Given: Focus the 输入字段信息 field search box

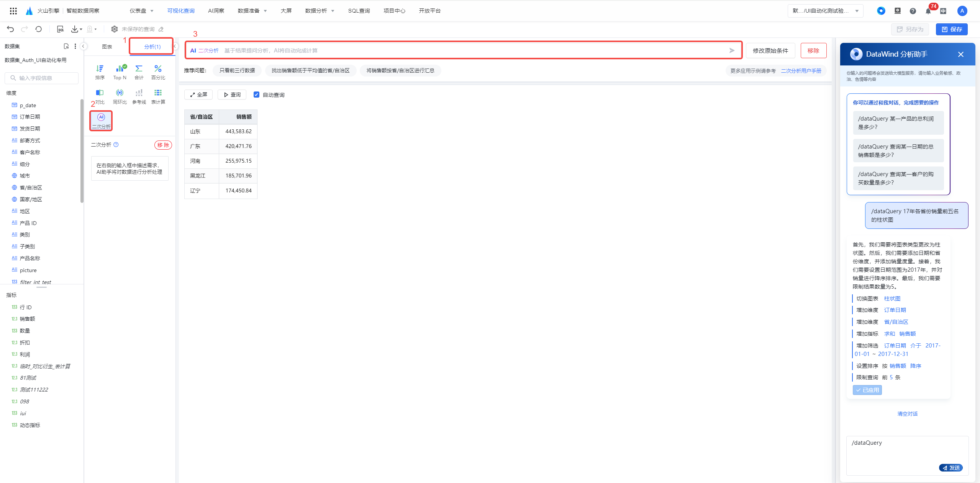Looking at the screenshot, I should tap(42, 78).
